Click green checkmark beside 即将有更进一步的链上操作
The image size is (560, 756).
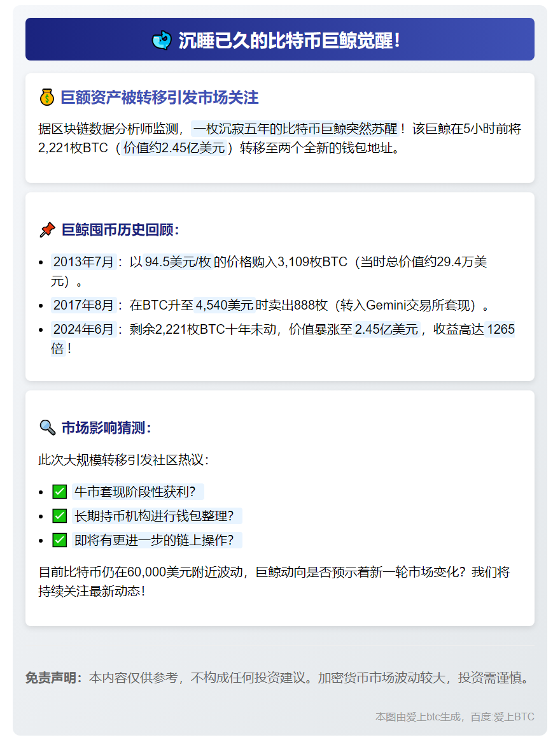pyautogui.click(x=59, y=540)
